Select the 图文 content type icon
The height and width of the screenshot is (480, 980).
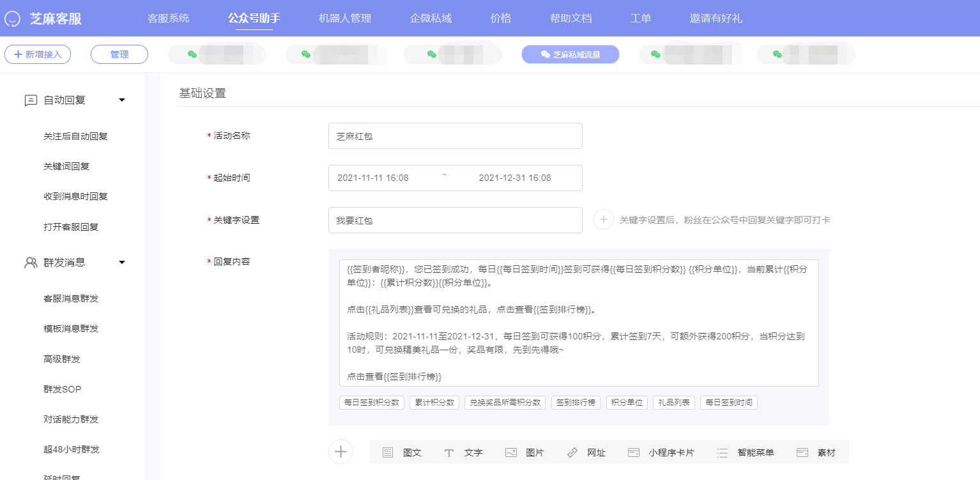pyautogui.click(x=388, y=453)
